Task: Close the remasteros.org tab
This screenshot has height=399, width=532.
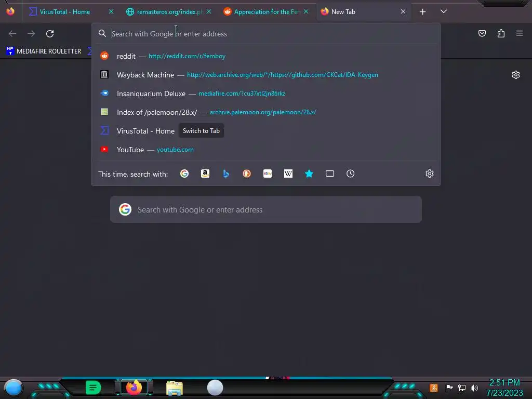Action: (209, 11)
